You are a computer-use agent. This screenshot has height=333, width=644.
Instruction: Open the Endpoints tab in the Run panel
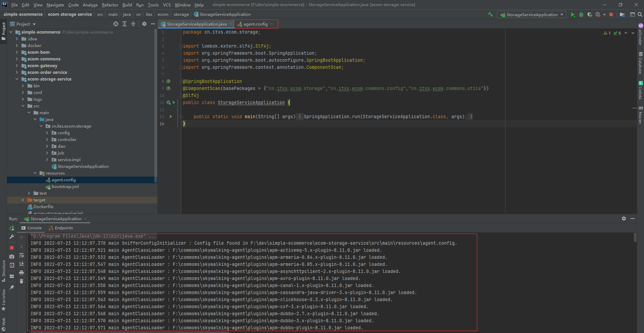point(60,228)
